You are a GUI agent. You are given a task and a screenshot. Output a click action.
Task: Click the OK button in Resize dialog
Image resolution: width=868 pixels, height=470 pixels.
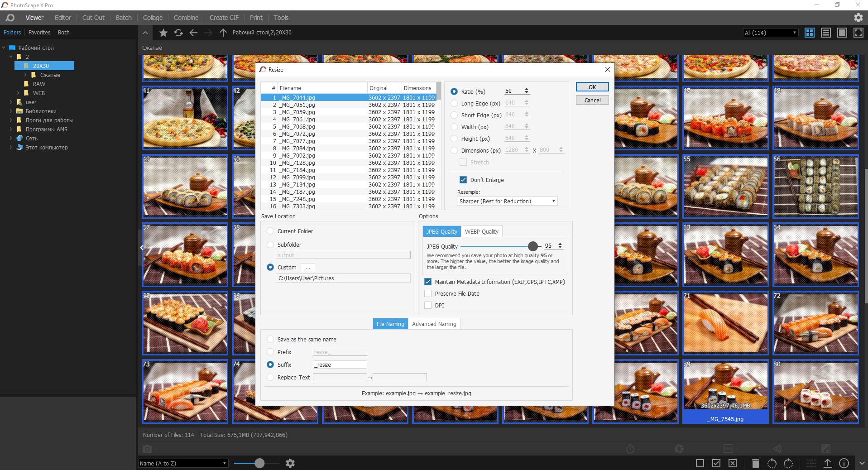tap(592, 87)
